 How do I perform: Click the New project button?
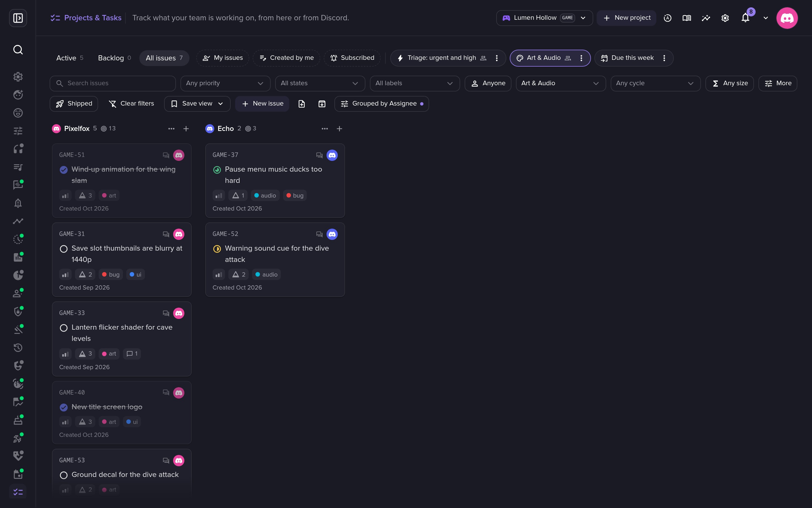point(626,18)
